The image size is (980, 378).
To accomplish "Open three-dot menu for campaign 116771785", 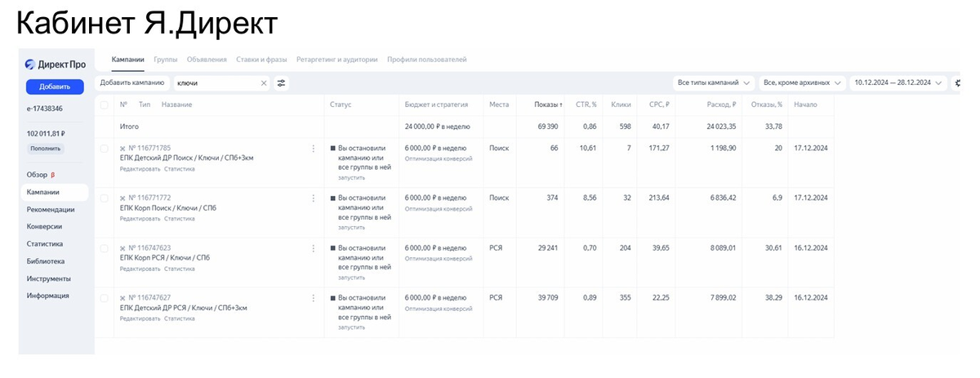I will click(x=313, y=149).
